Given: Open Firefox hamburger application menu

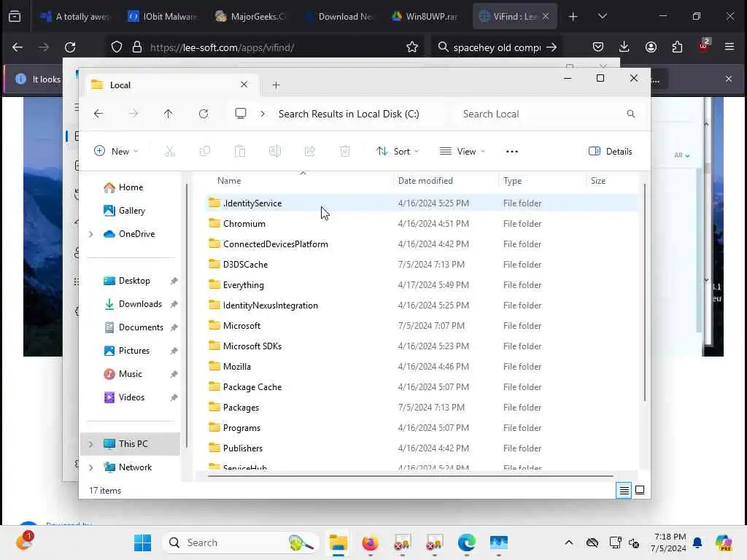Looking at the screenshot, I should pos(729,47).
